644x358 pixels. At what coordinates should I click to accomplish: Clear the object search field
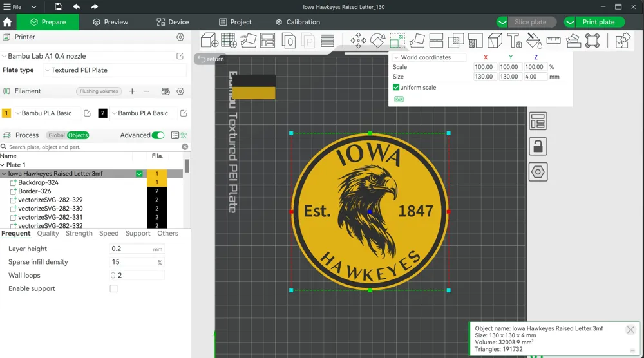click(x=185, y=147)
